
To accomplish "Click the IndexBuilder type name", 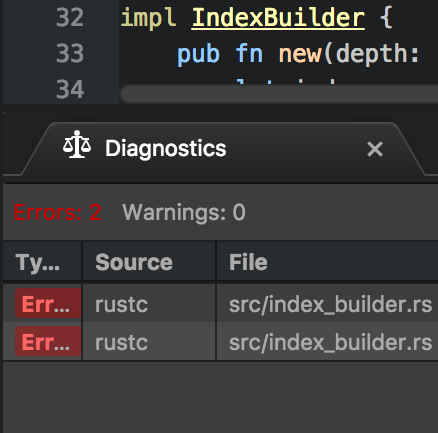I will [278, 18].
